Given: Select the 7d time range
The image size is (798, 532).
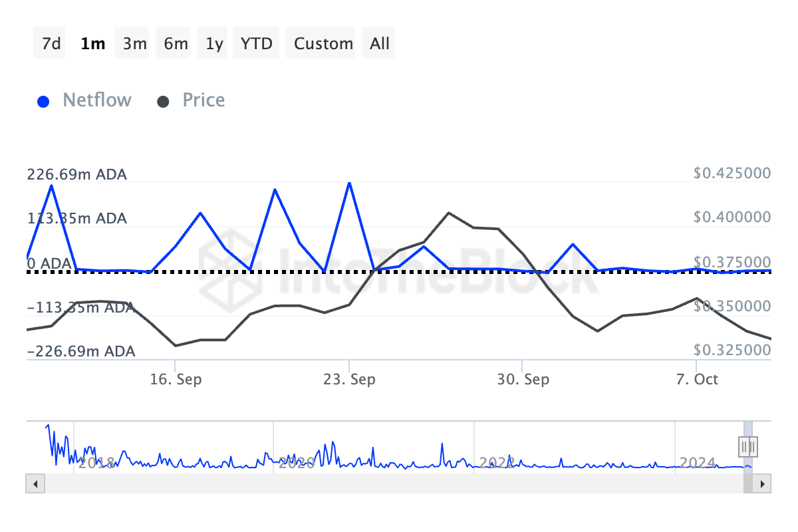Looking at the screenshot, I should click(51, 44).
